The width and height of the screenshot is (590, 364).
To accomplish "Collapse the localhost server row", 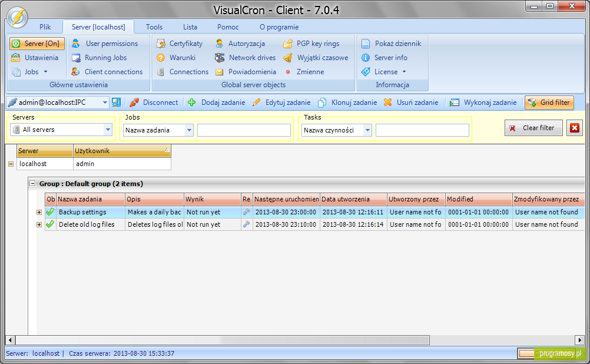I will point(11,164).
